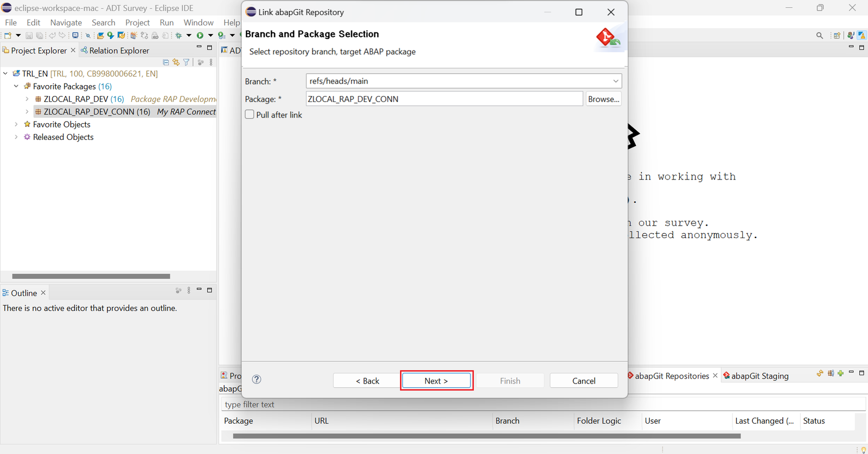The width and height of the screenshot is (868, 454).
Task: Open the Branch refs/heads/main dropdown
Action: coord(616,81)
